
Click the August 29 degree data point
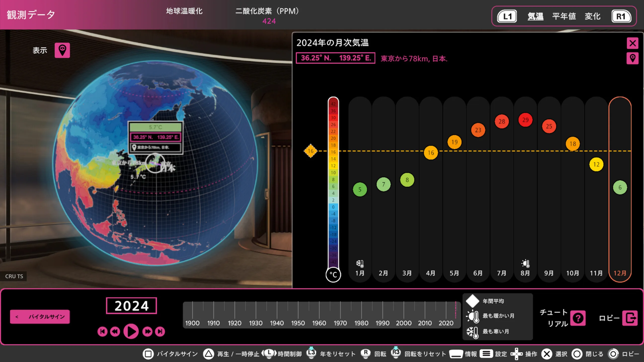pos(525,120)
